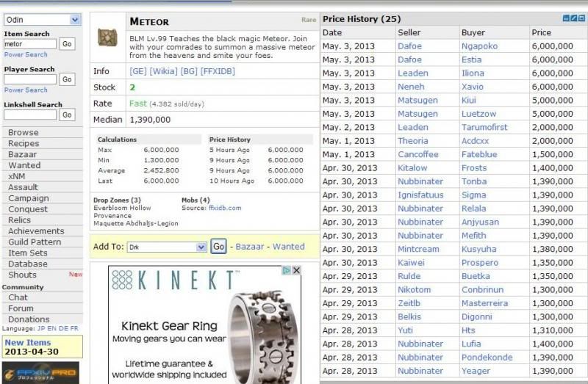Click seller Nubbinater for the Tonba sale
This screenshot has height=384, width=588.
(x=420, y=181)
